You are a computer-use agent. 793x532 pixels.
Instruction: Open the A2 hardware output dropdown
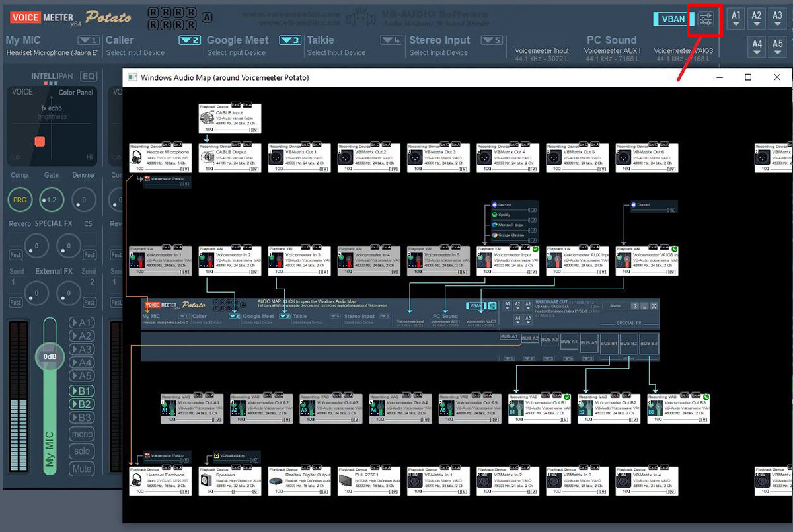click(x=757, y=19)
